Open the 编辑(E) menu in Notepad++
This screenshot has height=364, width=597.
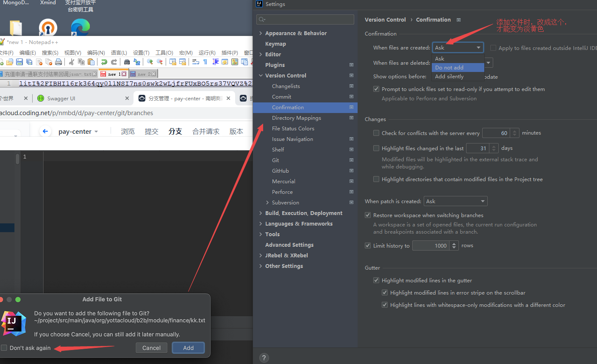tap(28, 52)
